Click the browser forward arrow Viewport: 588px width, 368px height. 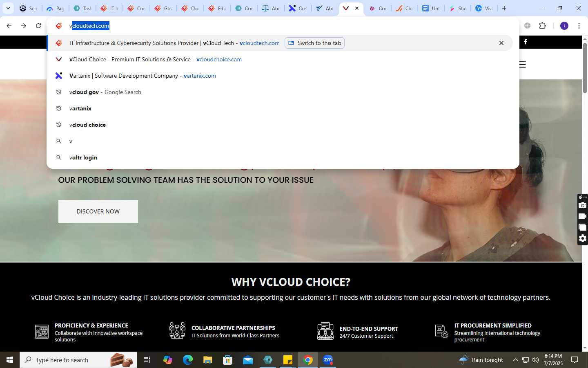[x=24, y=26]
